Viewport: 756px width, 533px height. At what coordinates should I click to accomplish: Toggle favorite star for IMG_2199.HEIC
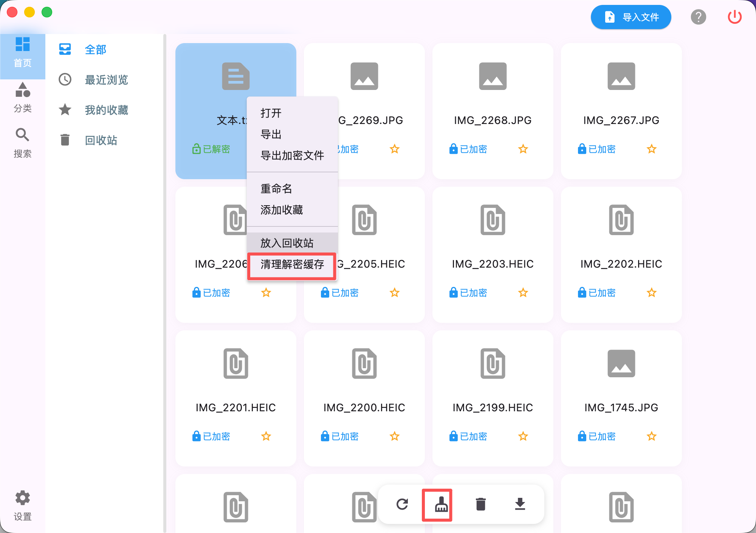point(523,436)
